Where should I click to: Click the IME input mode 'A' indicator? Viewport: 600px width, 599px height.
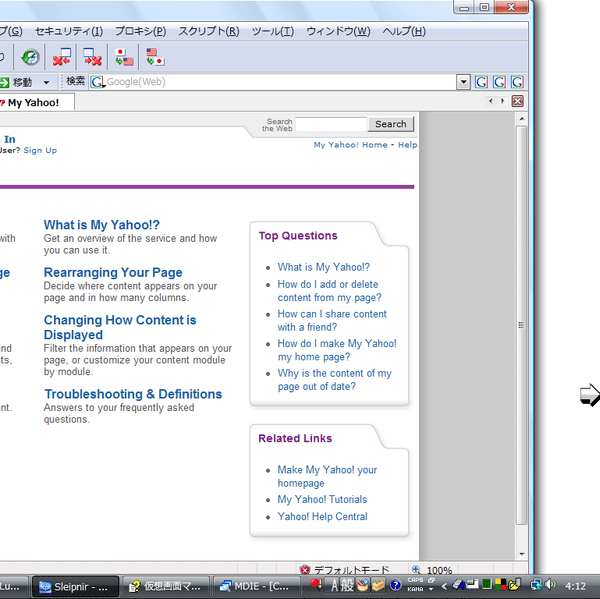coord(334,585)
